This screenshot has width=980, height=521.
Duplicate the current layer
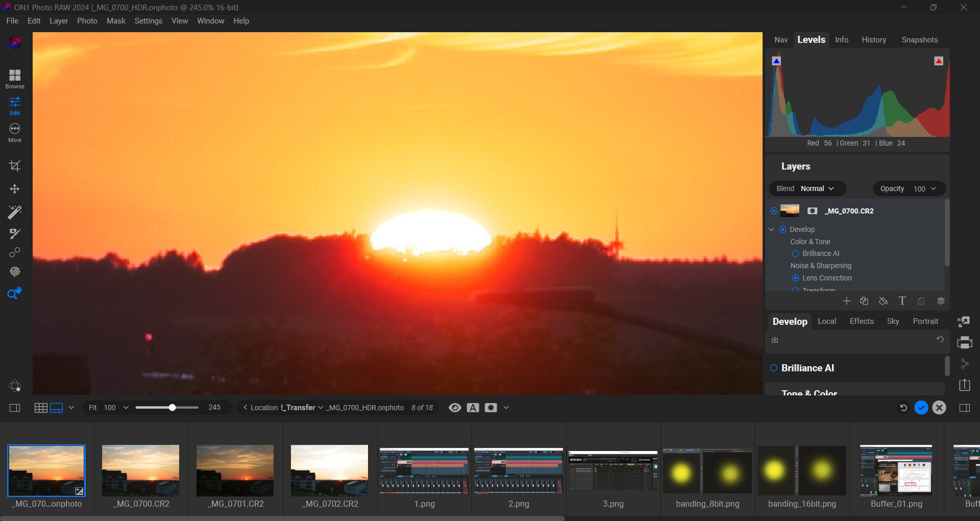tap(864, 301)
